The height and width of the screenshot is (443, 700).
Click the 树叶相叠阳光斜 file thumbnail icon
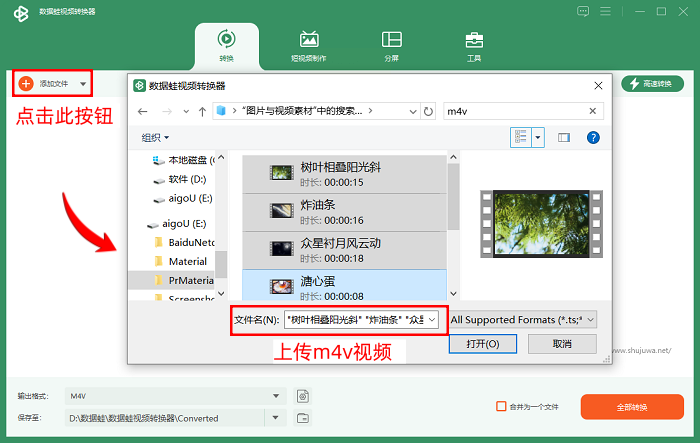(x=282, y=172)
